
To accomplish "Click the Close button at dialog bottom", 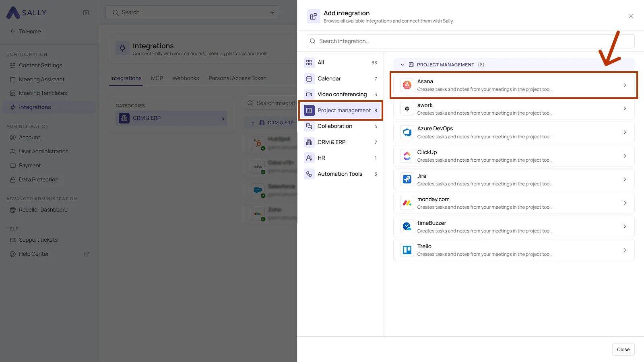I will 623,350.
